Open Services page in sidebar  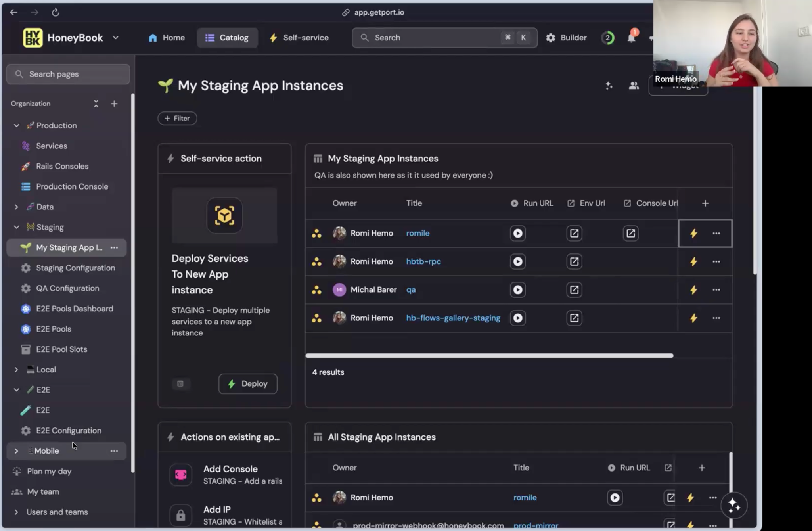(x=52, y=146)
